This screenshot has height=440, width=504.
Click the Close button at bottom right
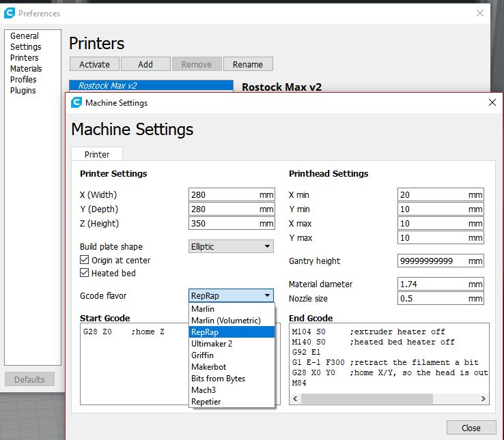471,428
